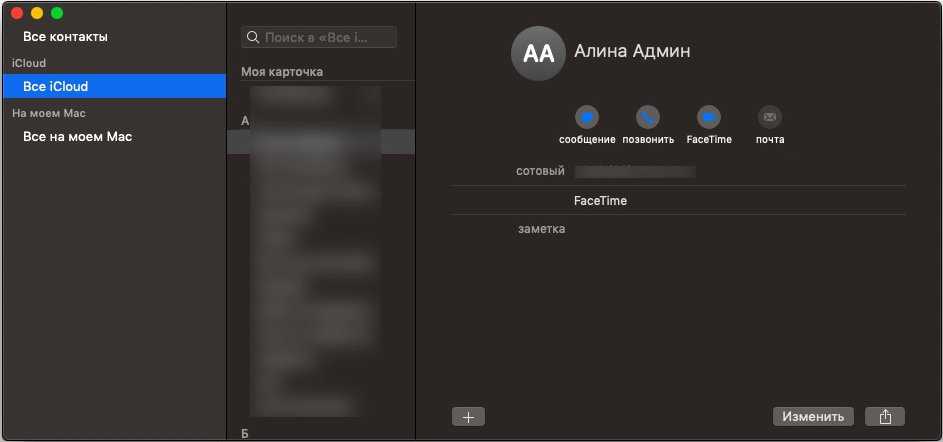Screen dimensions: 943x442
Task: Click the green maximize window button
Action: 57,13
